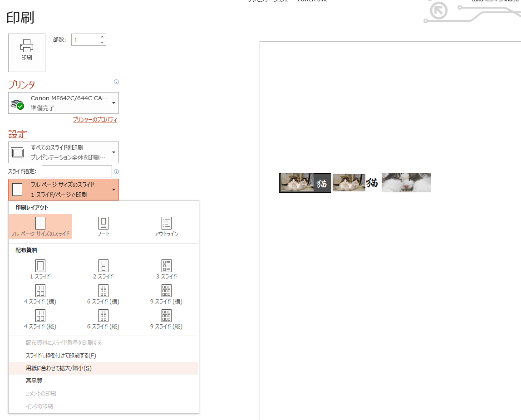Toggle 用紙に合わせて拡大/縮小(S) option
The height and width of the screenshot is (420, 521).
point(103,368)
